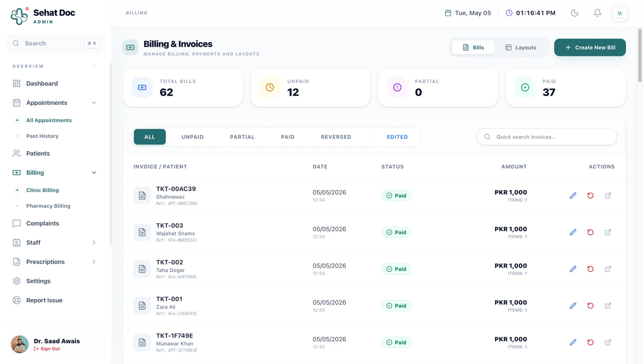Edit the TKT-00AC39 invoice with pencil icon

[573, 195]
